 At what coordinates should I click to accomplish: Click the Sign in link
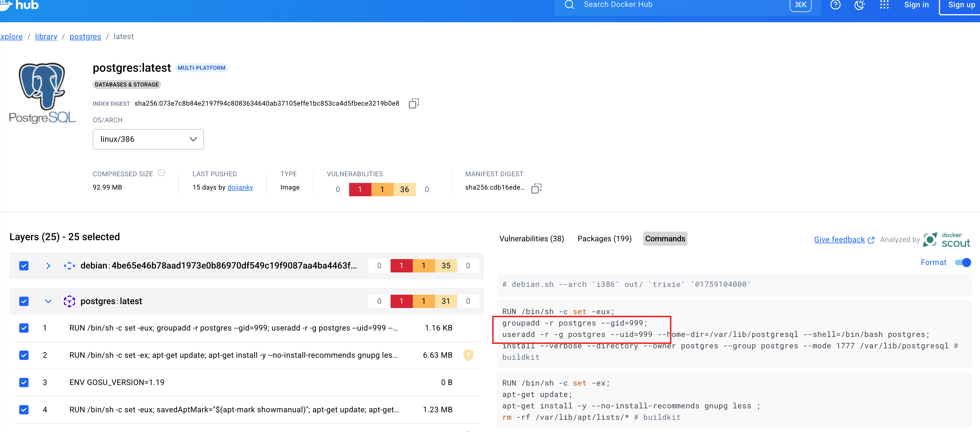tap(916, 5)
